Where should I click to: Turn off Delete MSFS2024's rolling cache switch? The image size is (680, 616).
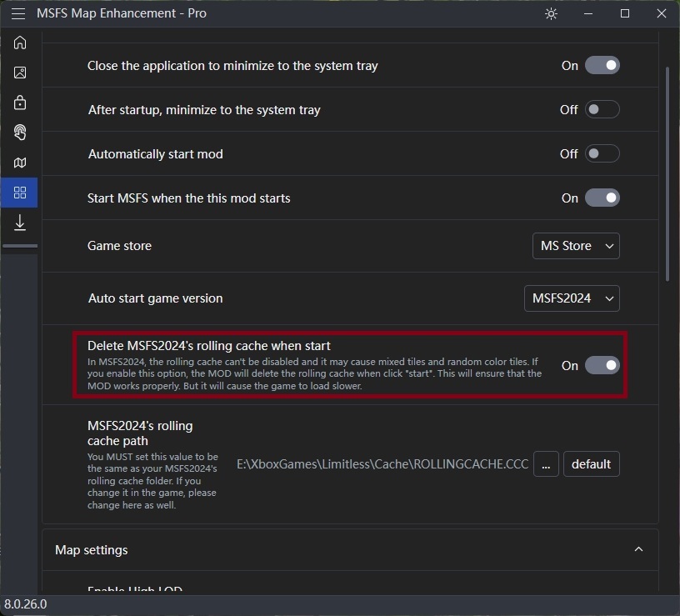coord(602,365)
